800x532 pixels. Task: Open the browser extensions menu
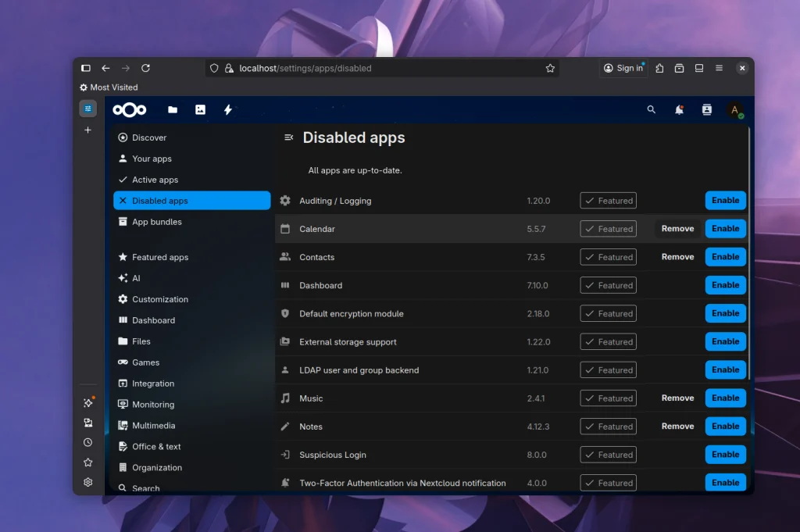(x=659, y=69)
